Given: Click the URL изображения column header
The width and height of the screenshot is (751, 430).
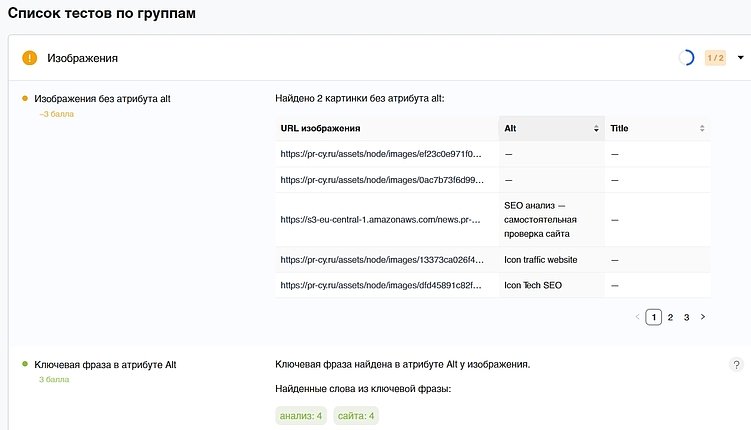Looking at the screenshot, I should coord(321,129).
